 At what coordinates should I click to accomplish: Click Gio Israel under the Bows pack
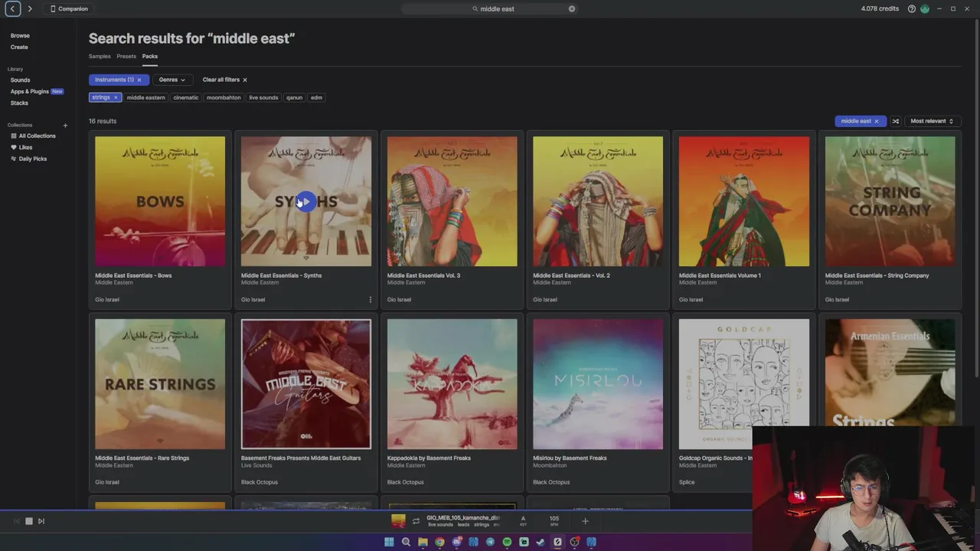coord(107,299)
